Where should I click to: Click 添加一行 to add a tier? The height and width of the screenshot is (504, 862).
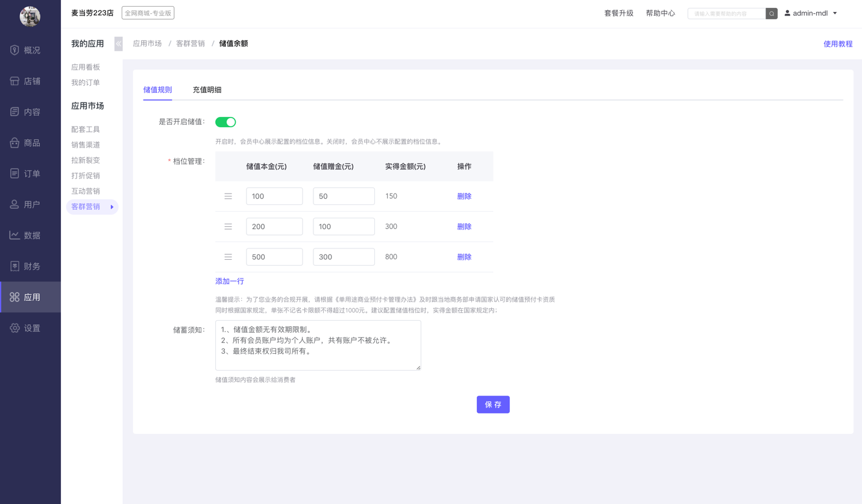[230, 282]
